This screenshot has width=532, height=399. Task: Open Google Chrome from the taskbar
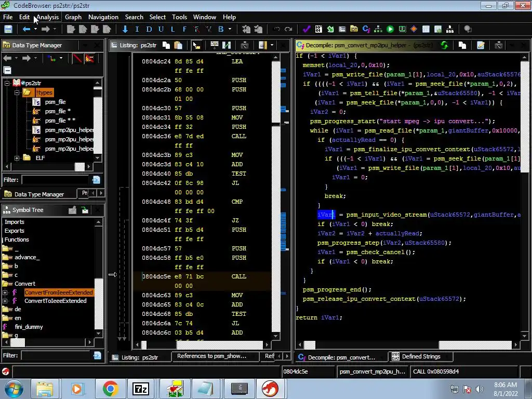(x=110, y=389)
